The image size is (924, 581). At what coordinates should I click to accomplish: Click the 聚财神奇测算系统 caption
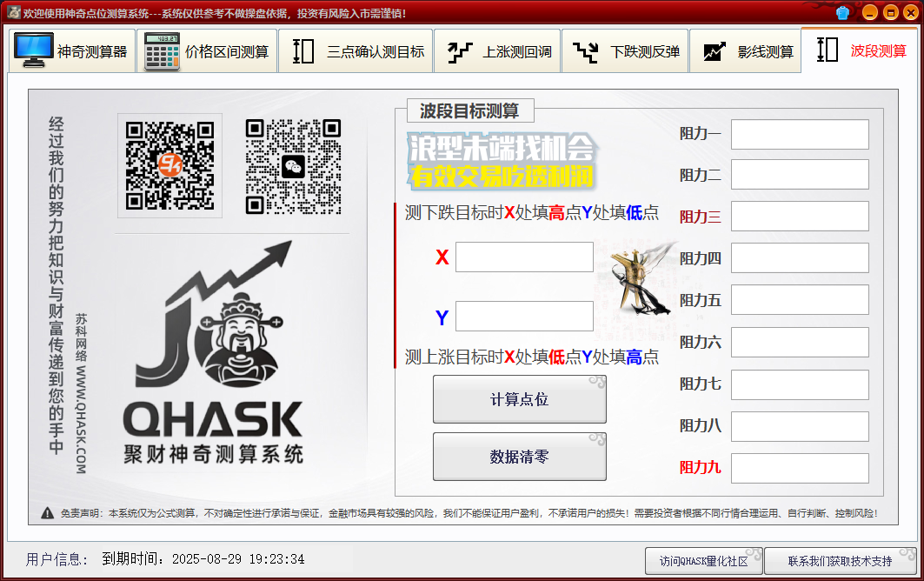pos(213,454)
